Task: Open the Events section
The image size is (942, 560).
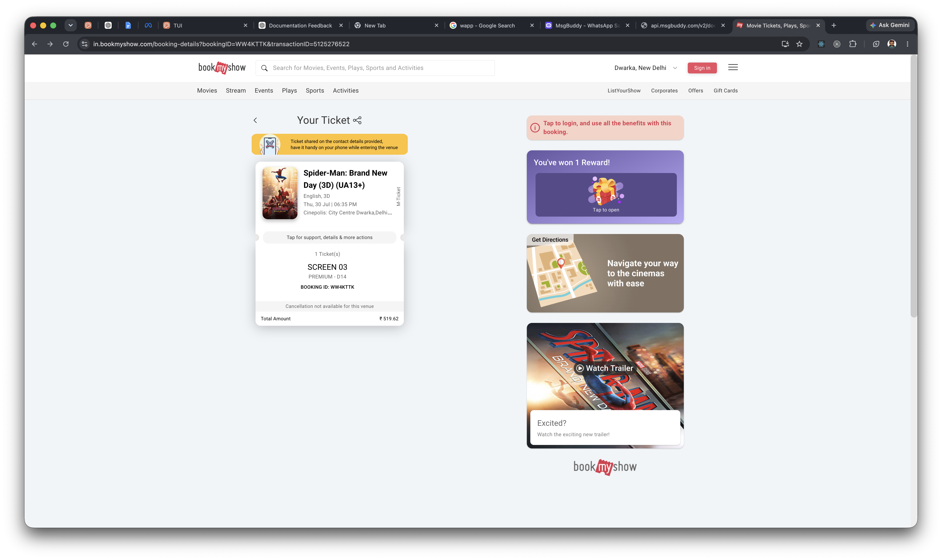Action: point(264,91)
